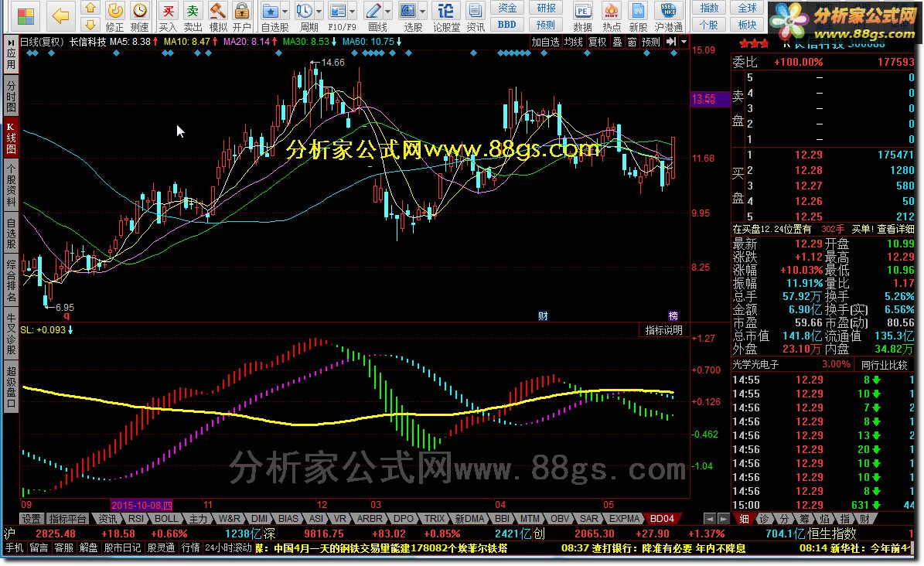Expand the 画线 drawing dropdown arrow
The height and width of the screenshot is (566, 924).
pos(387,11)
